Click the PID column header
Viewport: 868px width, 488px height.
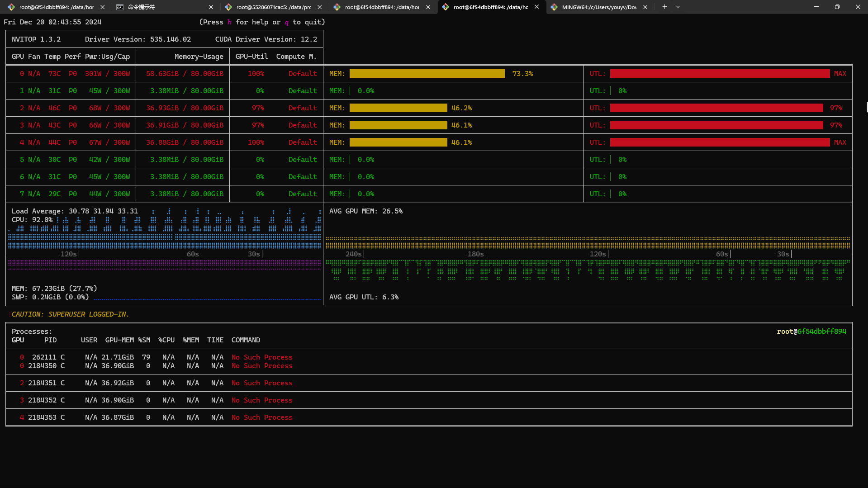pyautogui.click(x=50, y=340)
